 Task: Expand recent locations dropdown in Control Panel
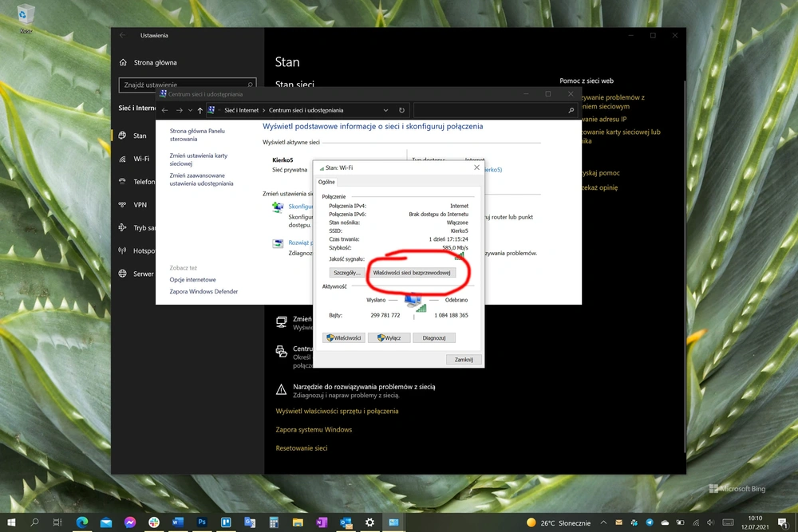pos(191,110)
